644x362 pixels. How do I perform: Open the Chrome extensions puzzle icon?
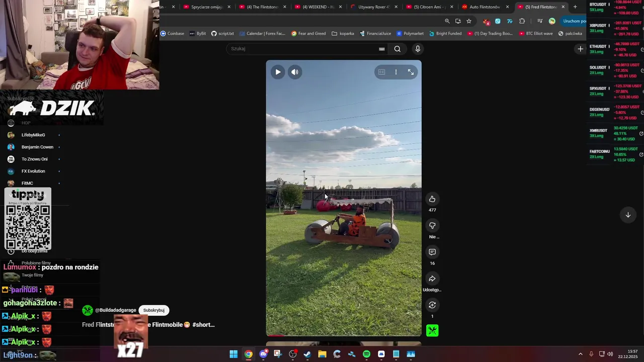tap(522, 21)
